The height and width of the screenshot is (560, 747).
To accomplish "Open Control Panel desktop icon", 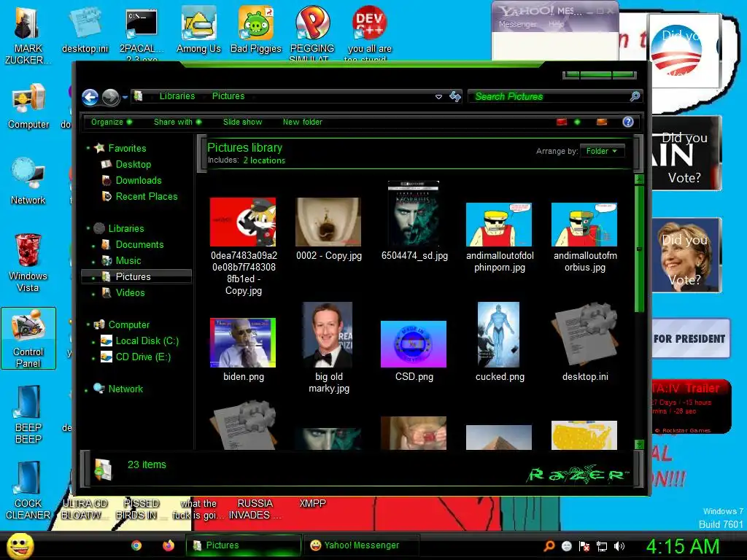I will (28, 338).
